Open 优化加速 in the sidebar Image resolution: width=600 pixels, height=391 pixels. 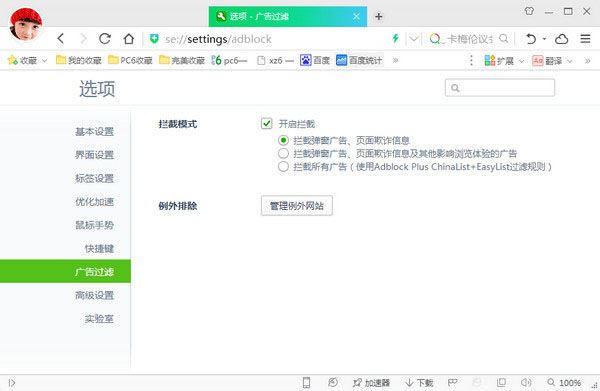pos(95,202)
